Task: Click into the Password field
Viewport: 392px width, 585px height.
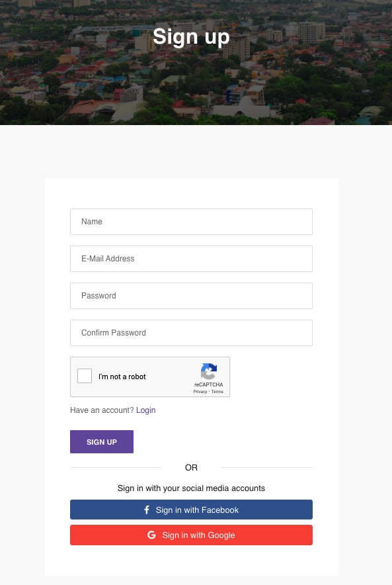Action: pyautogui.click(x=191, y=296)
